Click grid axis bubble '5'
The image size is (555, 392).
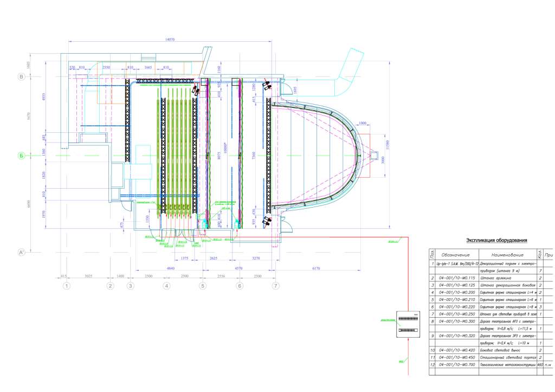pyautogui.click(x=203, y=286)
